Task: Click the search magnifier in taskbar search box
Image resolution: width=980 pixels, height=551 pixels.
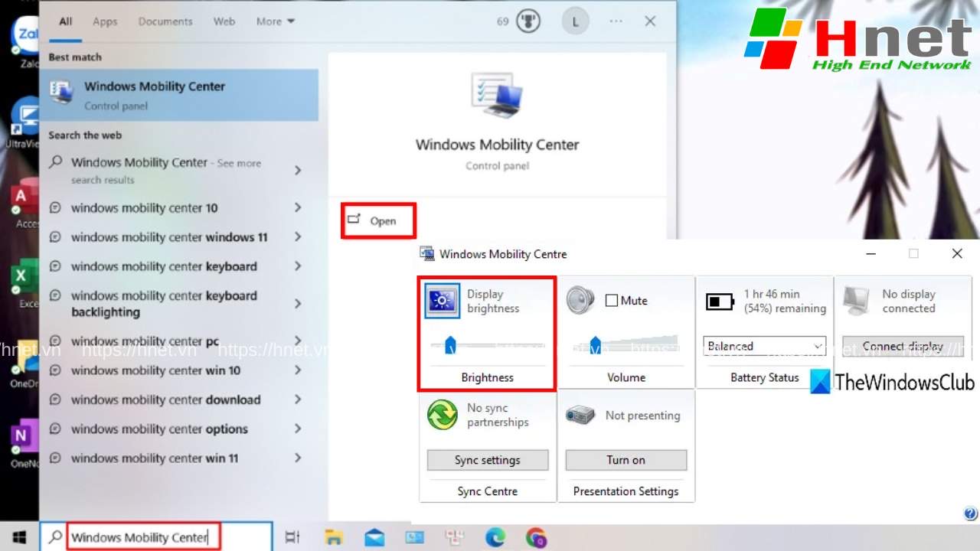Action: 54,537
